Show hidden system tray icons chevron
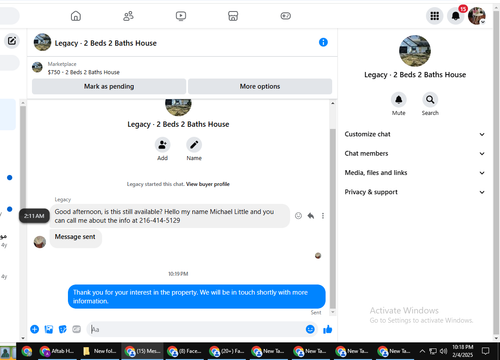 pyautogui.click(x=422, y=351)
